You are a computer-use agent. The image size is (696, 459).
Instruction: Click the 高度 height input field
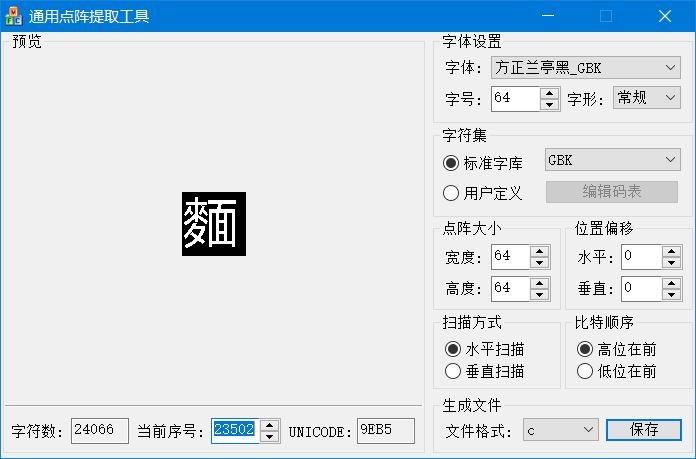tap(511, 289)
